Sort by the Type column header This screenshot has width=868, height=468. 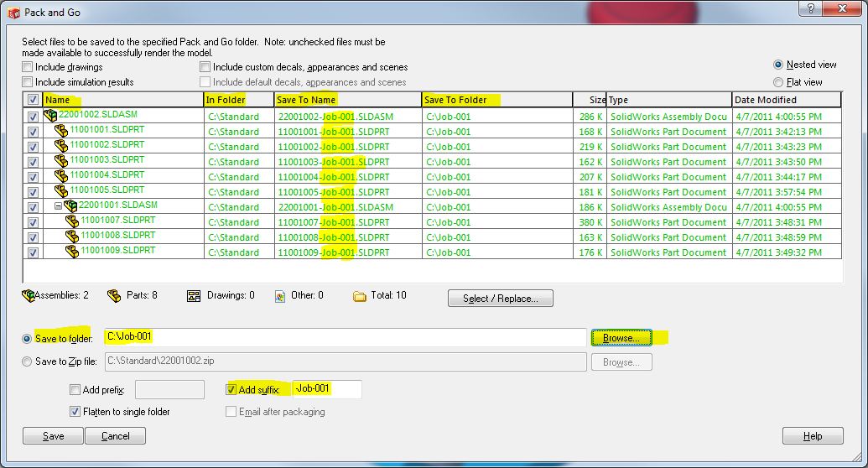668,100
